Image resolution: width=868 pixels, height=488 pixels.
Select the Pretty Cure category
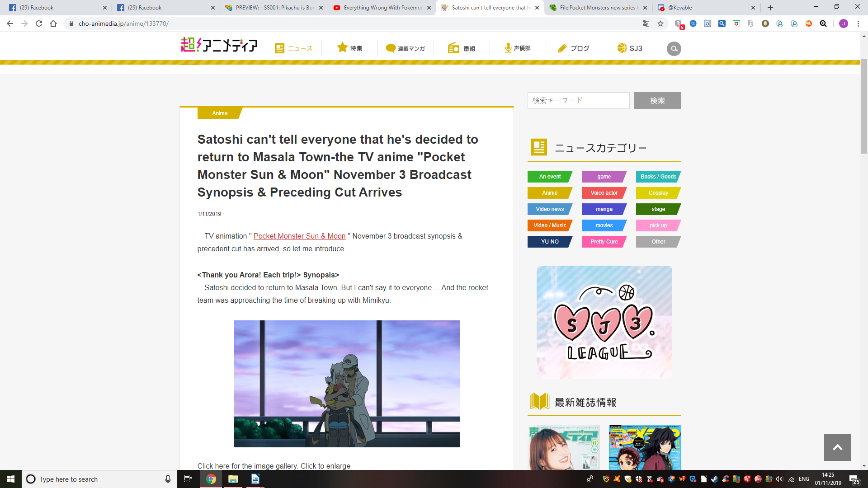click(604, 242)
